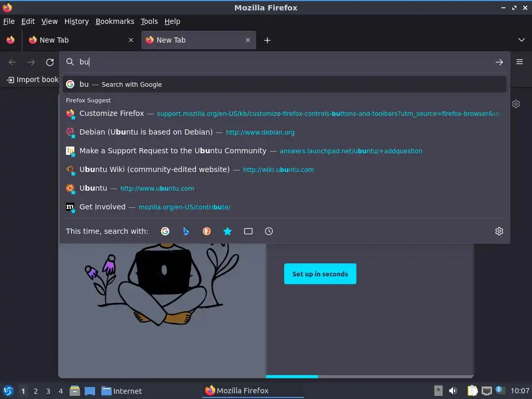532x399 pixels.
Task: Close the active second New Tab
Action: (248, 40)
